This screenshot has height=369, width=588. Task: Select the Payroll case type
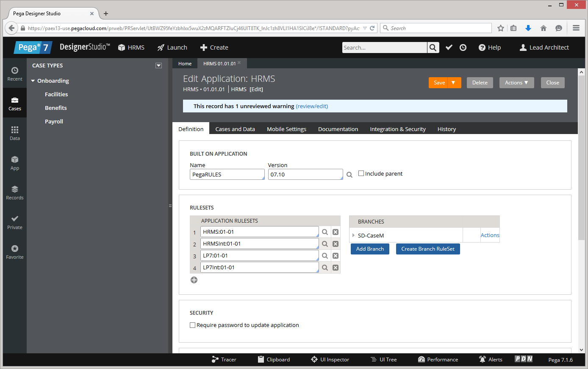[54, 122]
